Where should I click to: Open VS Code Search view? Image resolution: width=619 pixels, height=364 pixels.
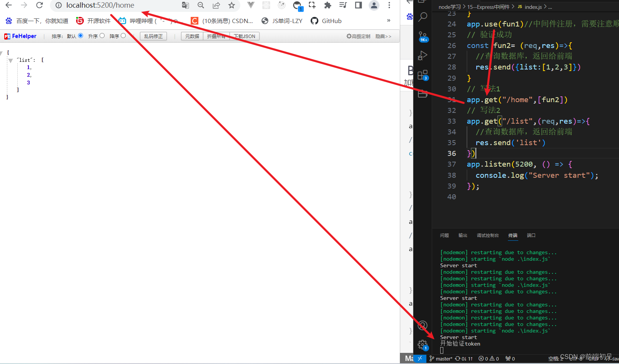[x=423, y=17]
